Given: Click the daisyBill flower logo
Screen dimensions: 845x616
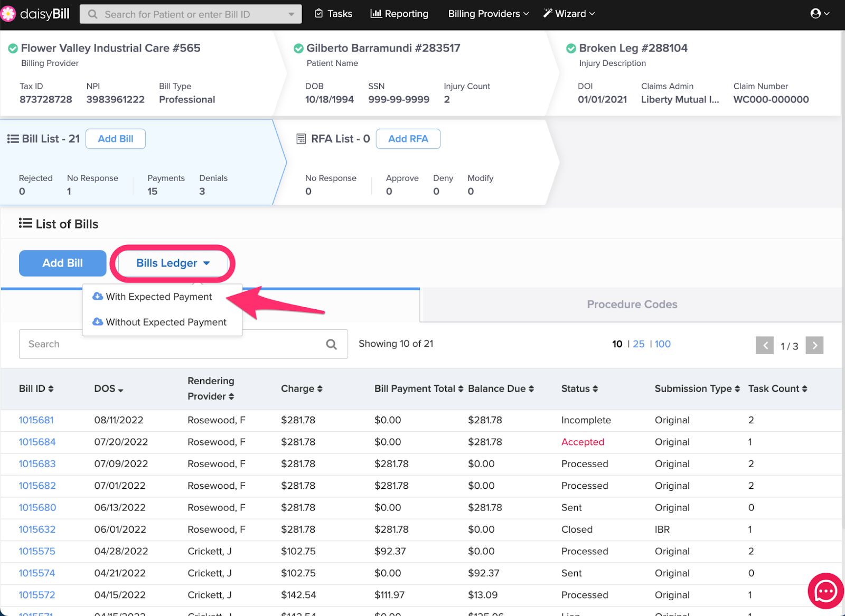Looking at the screenshot, I should (8, 14).
